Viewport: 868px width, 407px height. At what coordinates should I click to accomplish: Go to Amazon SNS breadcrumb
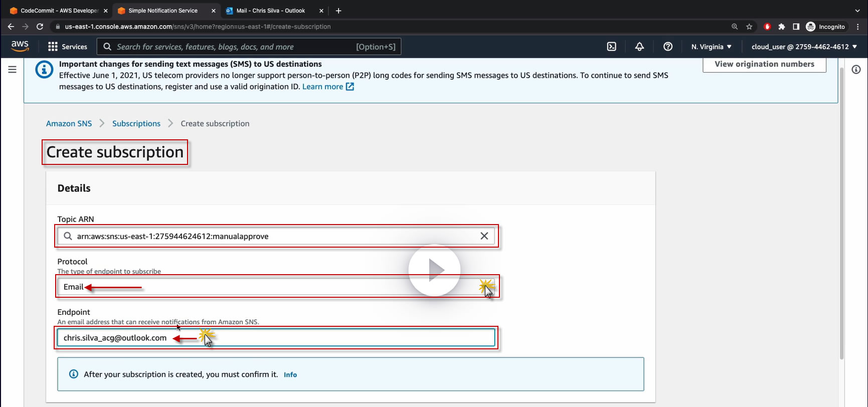point(69,123)
